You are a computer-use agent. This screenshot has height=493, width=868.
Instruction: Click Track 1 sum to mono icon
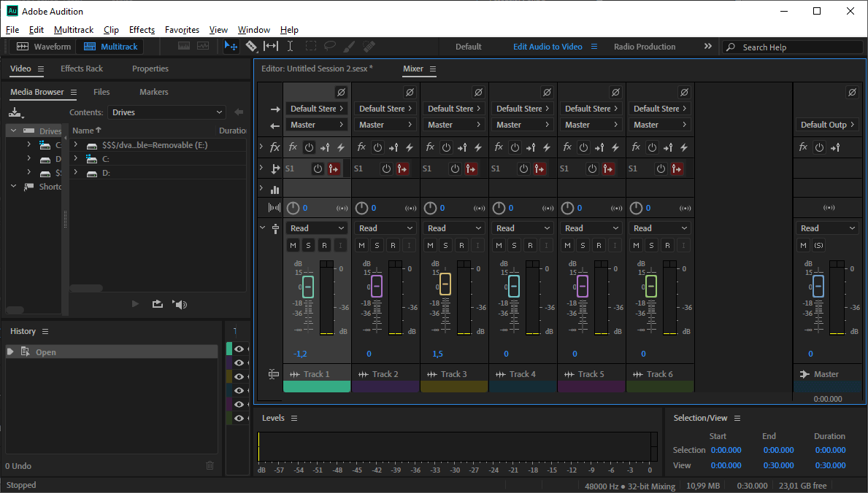point(342,208)
